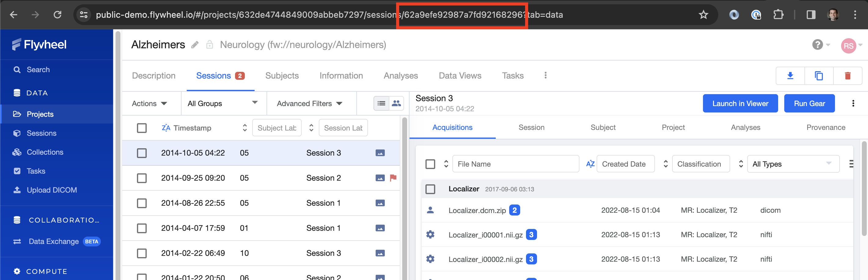Click the copy icon next to the download button
This screenshot has width=868, height=280.
(x=819, y=76)
